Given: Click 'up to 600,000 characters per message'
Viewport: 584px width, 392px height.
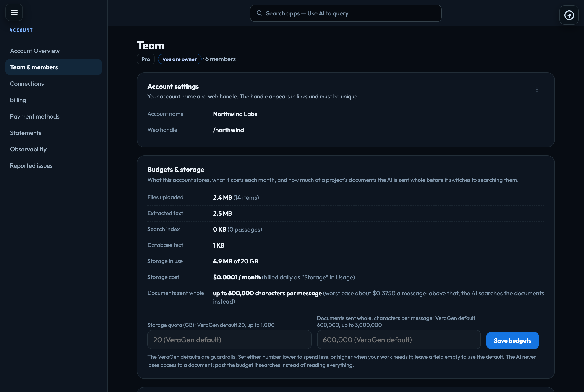Looking at the screenshot, I should (267, 293).
